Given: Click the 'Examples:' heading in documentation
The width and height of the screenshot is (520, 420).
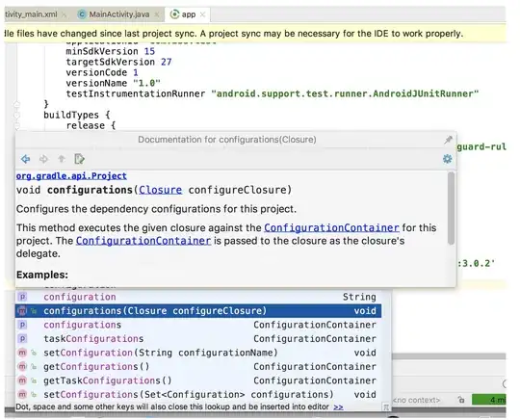Looking at the screenshot, I should pyautogui.click(x=42, y=275).
